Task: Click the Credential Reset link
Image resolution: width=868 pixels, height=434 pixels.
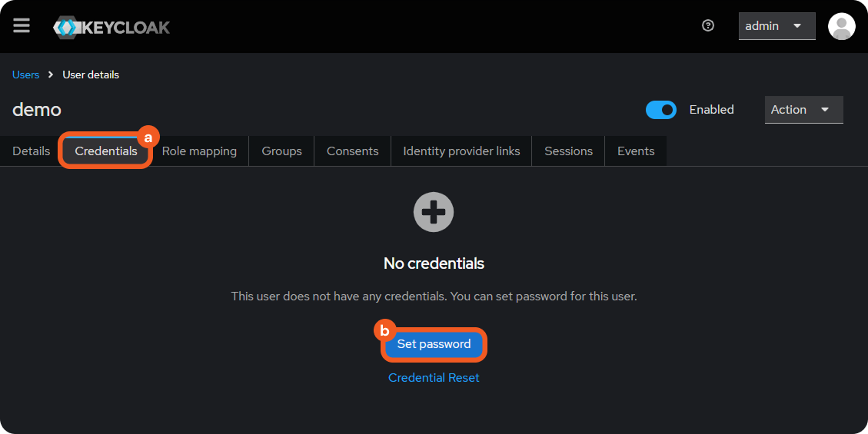Action: (x=434, y=378)
